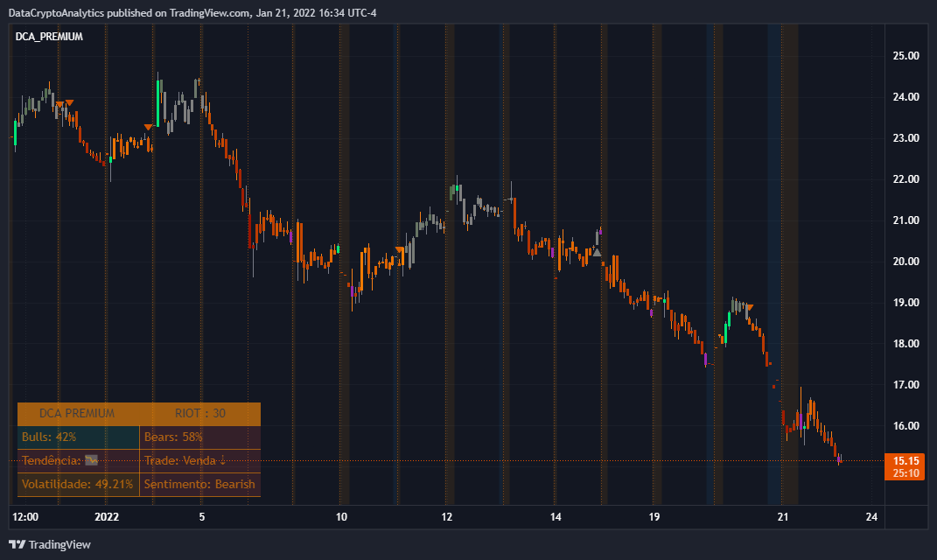Open the down arrow next to Trade: Venda
937x560 pixels.
pos(222,461)
